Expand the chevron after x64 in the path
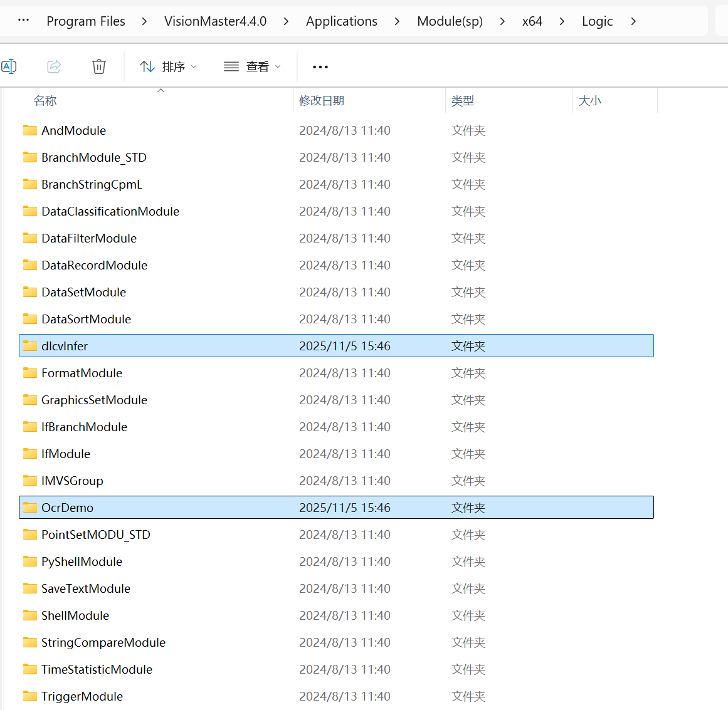The height and width of the screenshot is (710, 728). coord(562,21)
